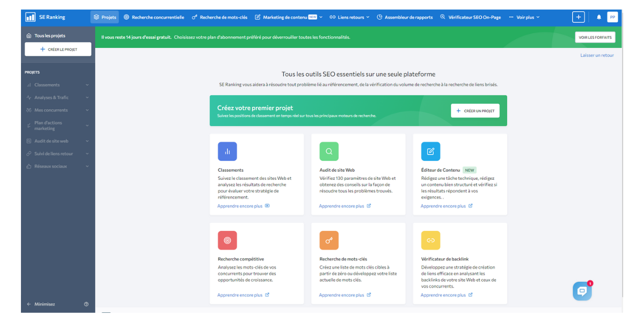Click the yellow Vérificateur de backlink icon

point(430,240)
